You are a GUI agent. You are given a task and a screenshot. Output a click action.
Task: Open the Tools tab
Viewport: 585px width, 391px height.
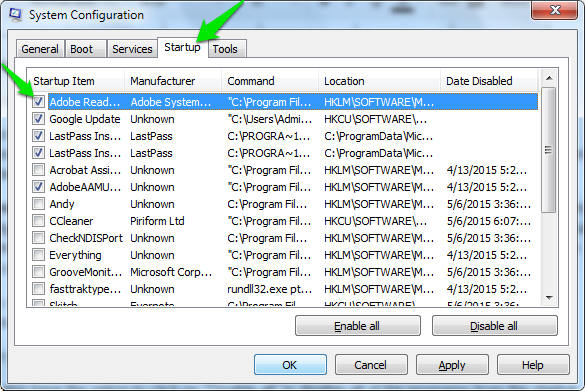click(x=226, y=49)
